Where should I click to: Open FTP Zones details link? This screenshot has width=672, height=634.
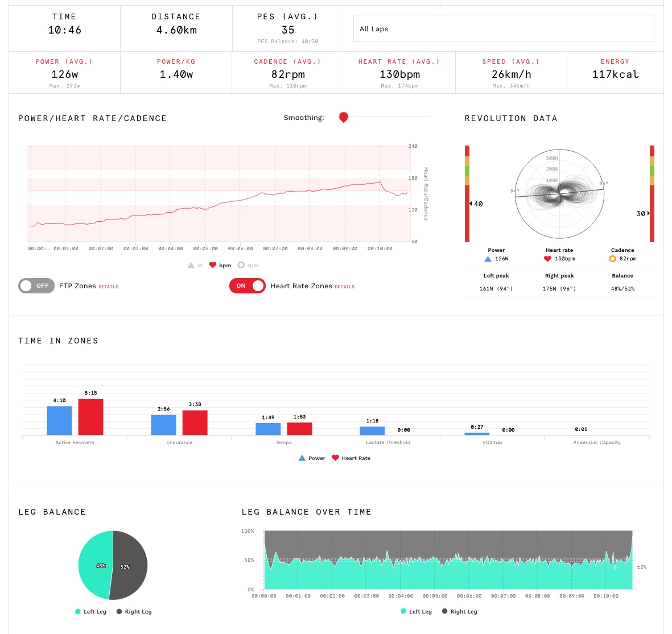(108, 287)
